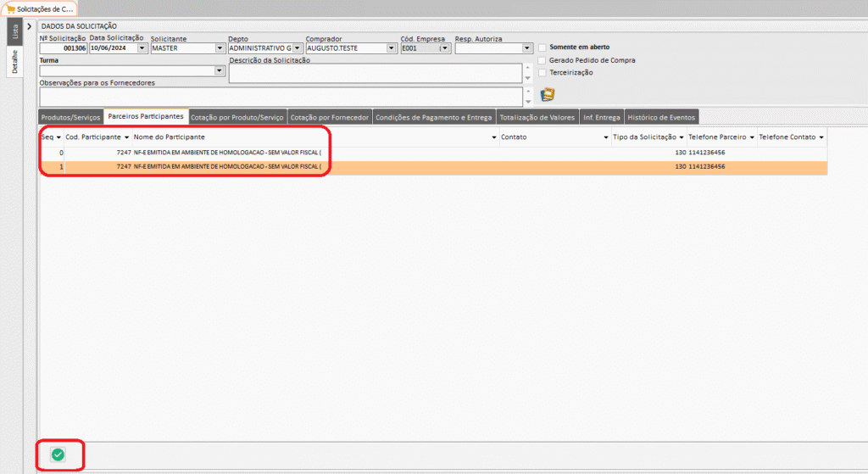Select the participant row with Seq 0
The height and width of the screenshot is (474, 868).
point(433,153)
